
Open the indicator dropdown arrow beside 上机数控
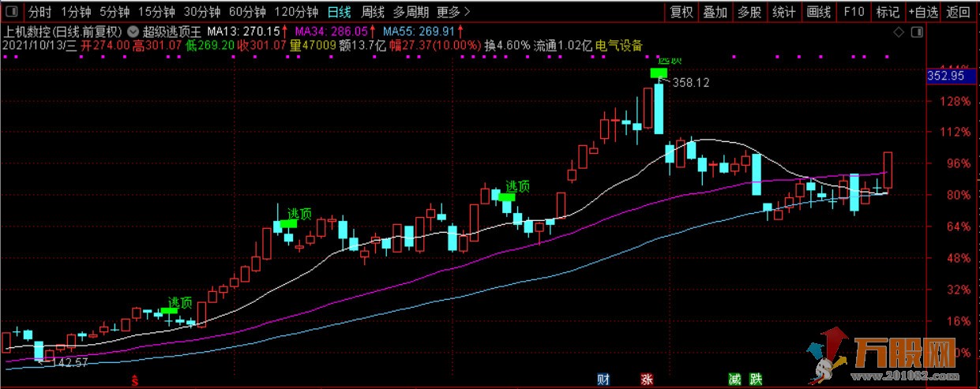pos(131,32)
